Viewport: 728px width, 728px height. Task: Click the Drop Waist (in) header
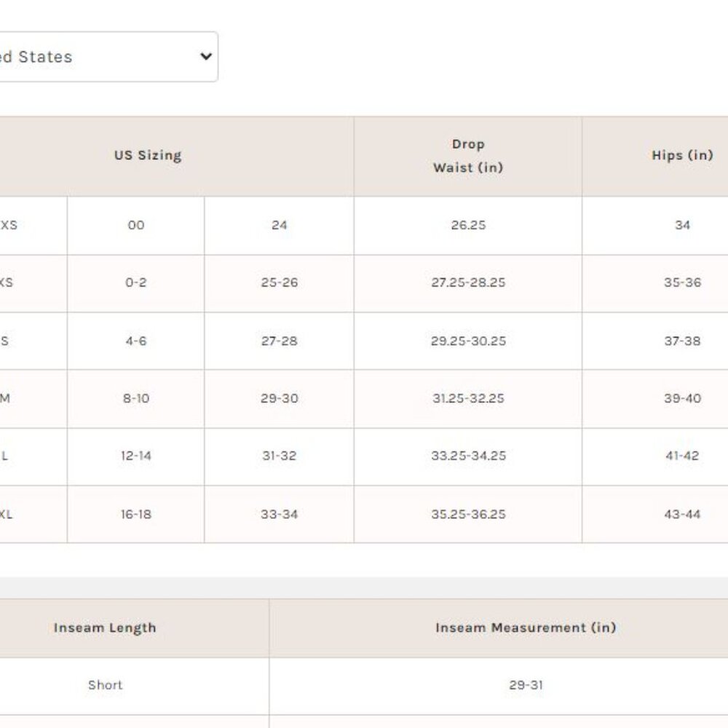pyautogui.click(x=468, y=156)
